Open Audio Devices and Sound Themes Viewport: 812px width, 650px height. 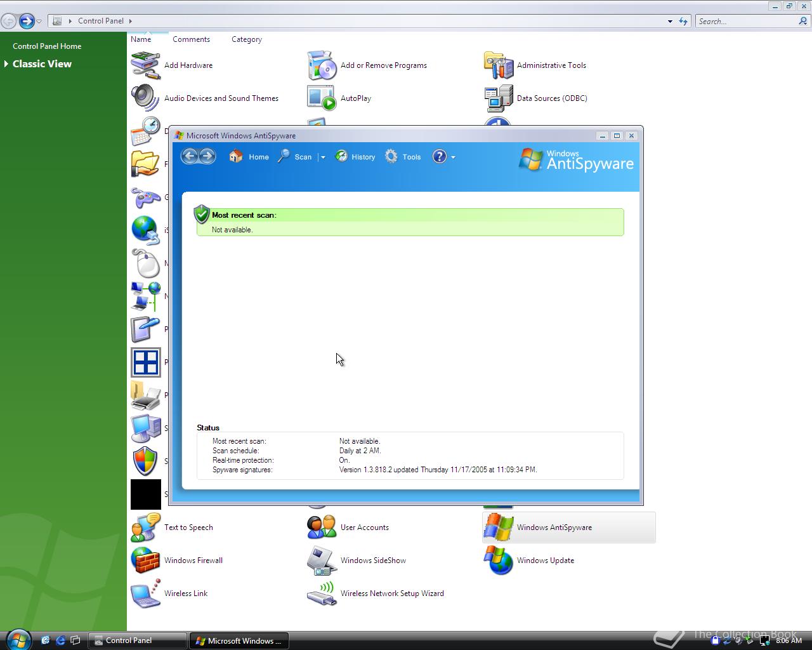click(205, 98)
